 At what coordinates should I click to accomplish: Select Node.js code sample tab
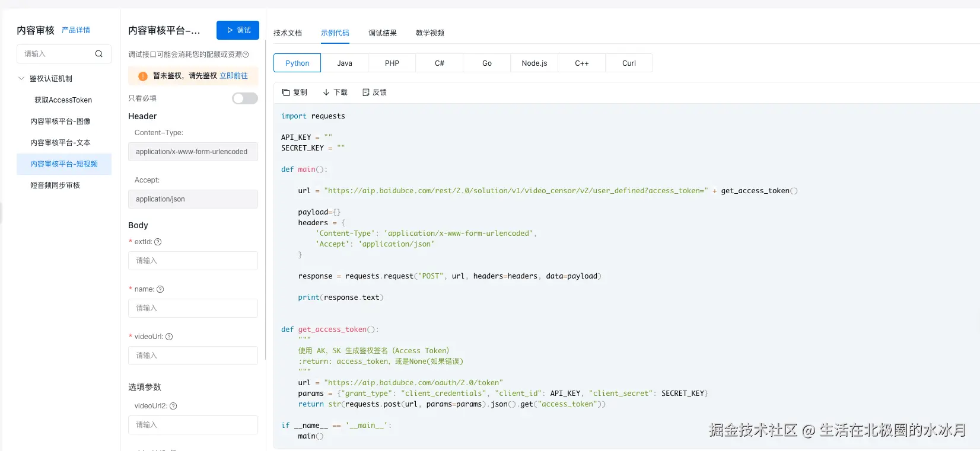pos(534,63)
